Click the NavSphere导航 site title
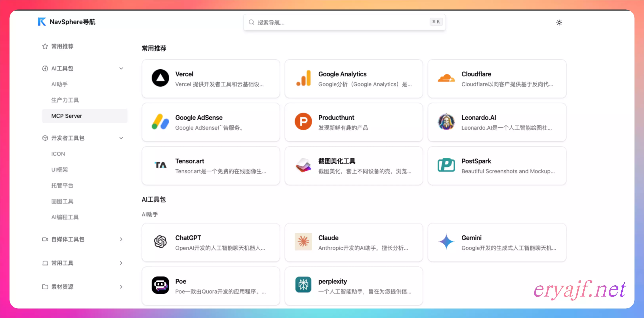Screen dimensions: 644x318 [x=72, y=22]
